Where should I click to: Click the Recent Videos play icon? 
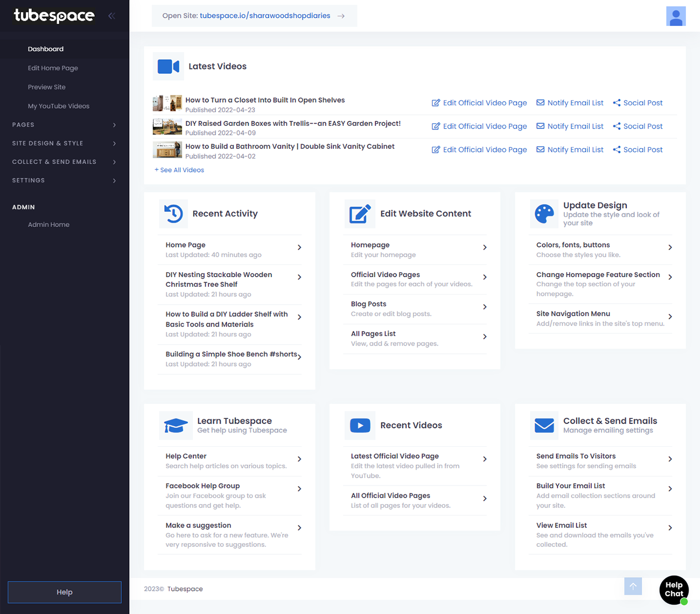coord(360,425)
